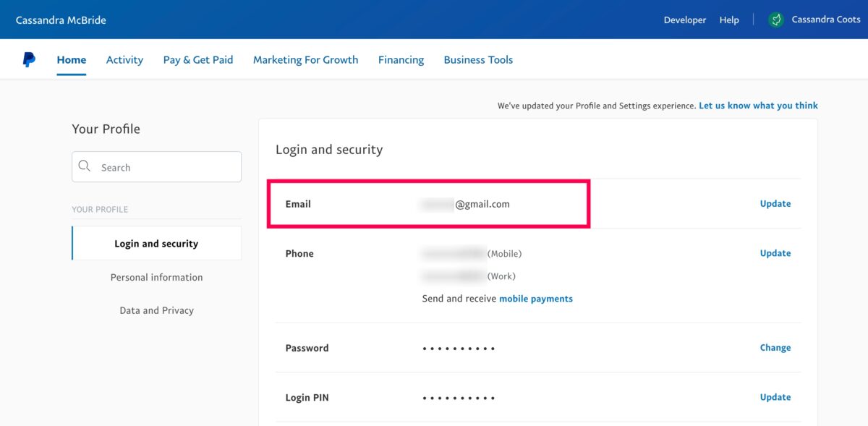Click the @gmail.com email address
The image size is (868, 426).
(466, 204)
